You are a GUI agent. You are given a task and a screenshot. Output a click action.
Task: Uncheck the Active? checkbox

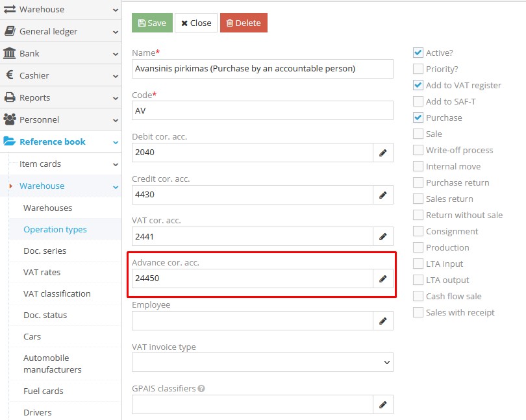tap(418, 52)
